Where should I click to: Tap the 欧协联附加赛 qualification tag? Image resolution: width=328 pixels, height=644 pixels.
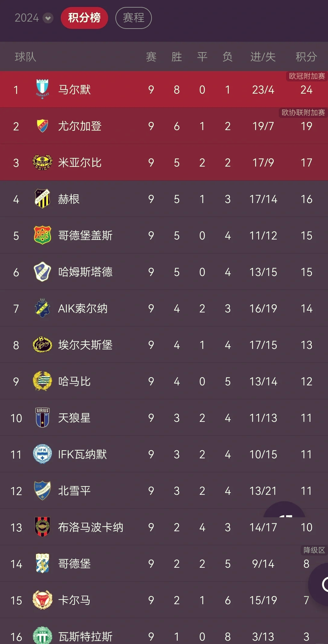click(x=303, y=113)
